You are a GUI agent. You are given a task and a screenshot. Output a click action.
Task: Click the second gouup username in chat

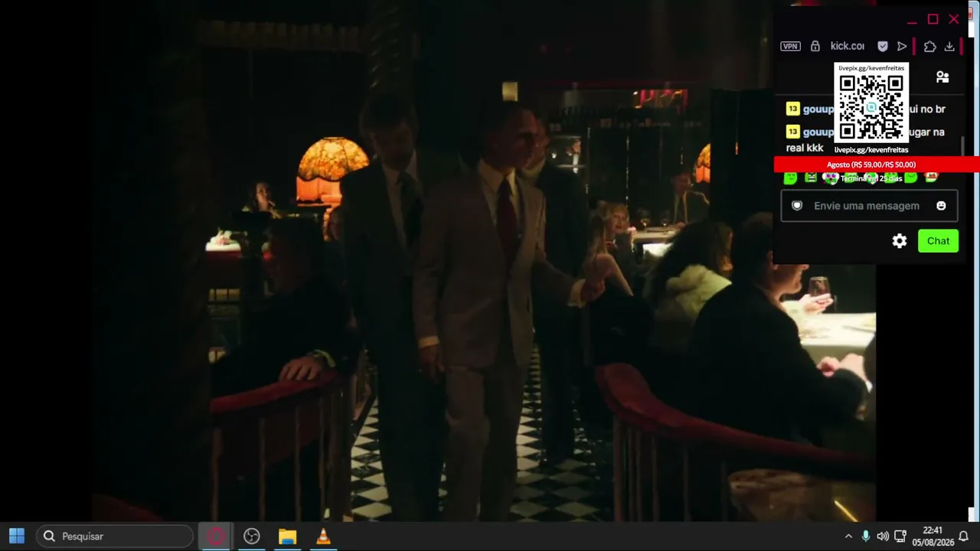818,132
